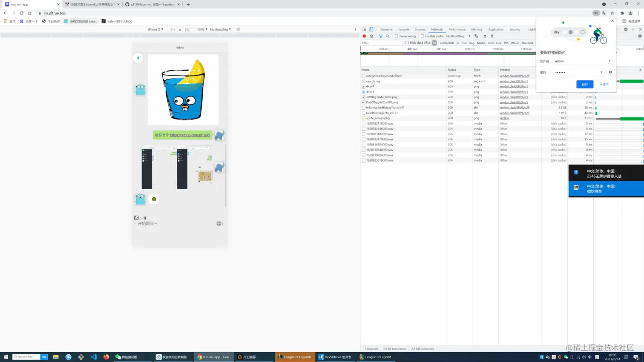
Task: Toggle checkbox for search.svg row
Action: pos(363,81)
